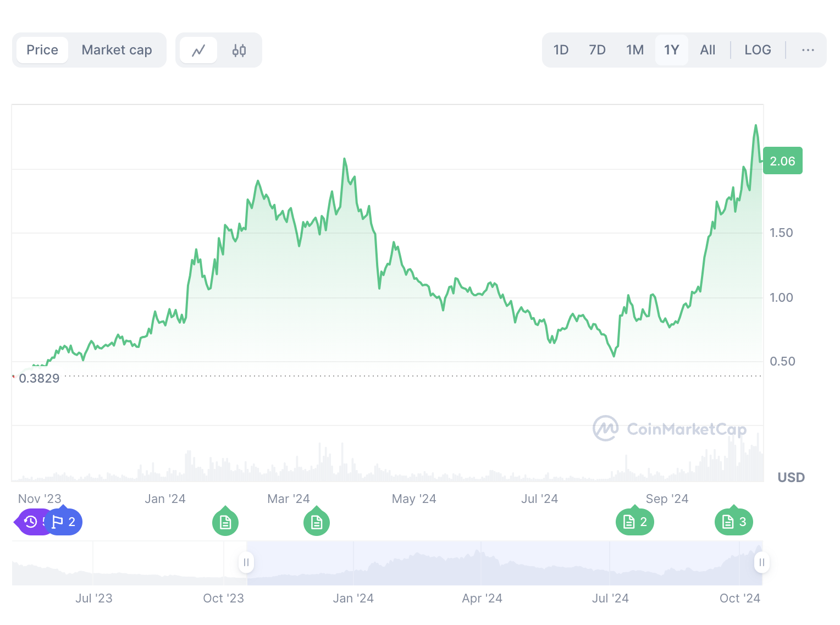Select the Market cap tab
The image size is (840, 625).
pyautogui.click(x=117, y=50)
